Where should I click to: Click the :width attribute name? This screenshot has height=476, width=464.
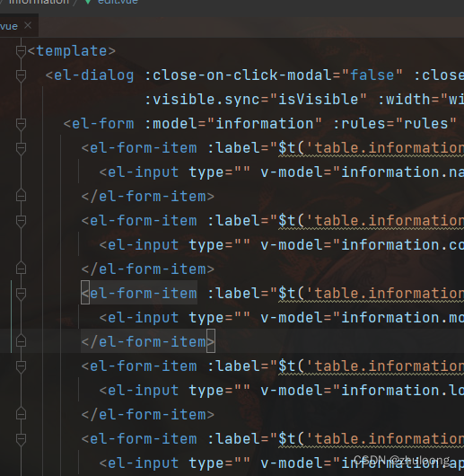404,100
